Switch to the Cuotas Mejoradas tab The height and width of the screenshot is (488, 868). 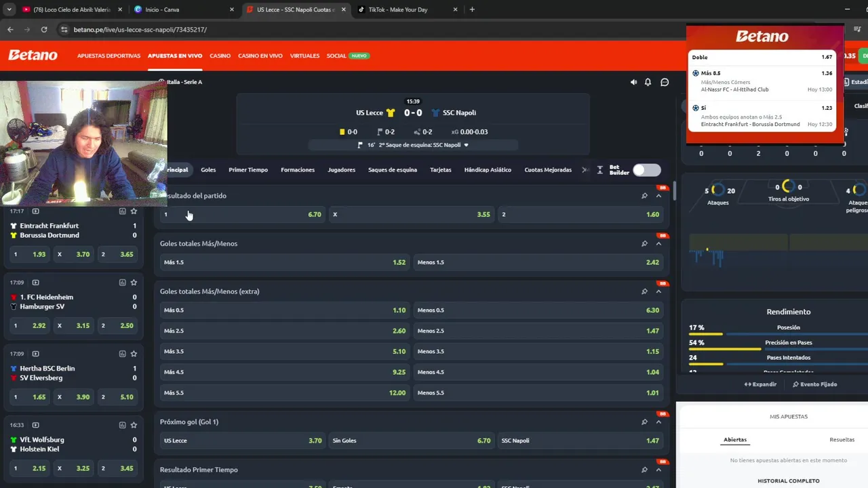(x=548, y=170)
